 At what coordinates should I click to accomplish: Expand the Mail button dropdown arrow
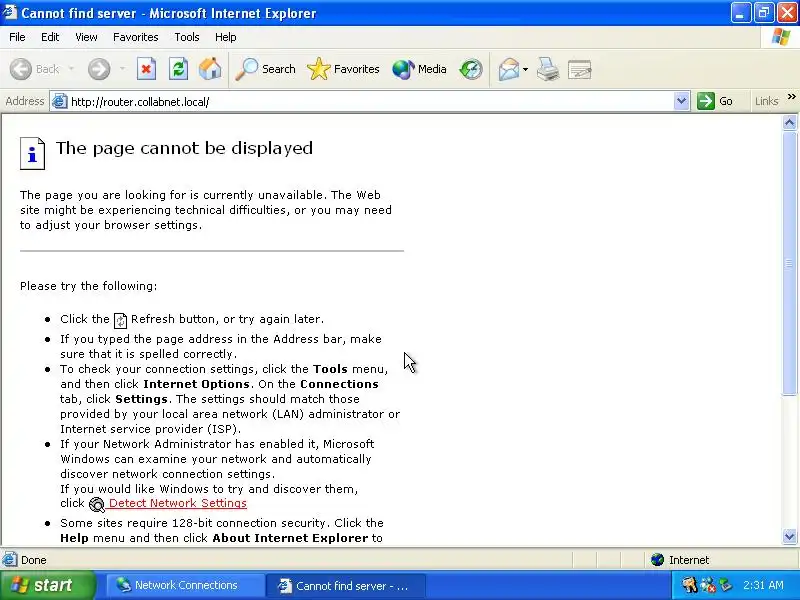pos(526,69)
